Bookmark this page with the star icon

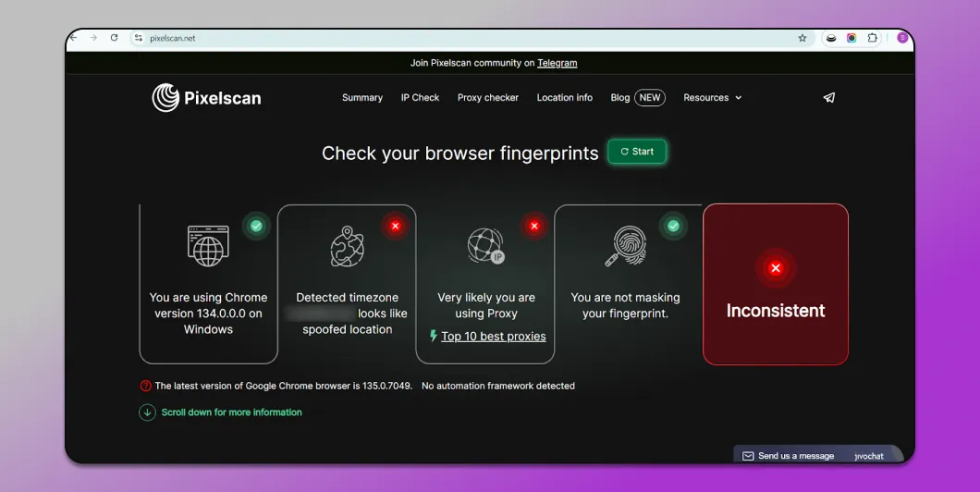(x=802, y=38)
